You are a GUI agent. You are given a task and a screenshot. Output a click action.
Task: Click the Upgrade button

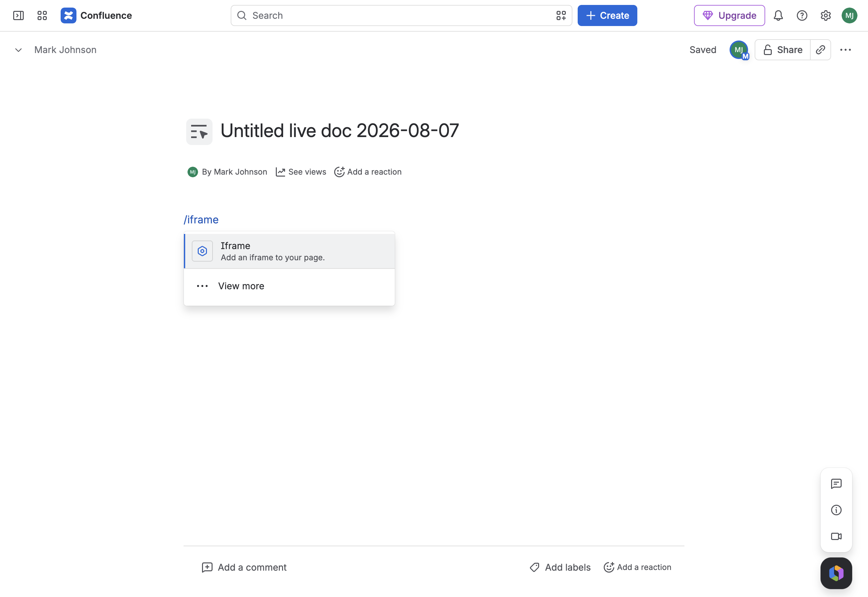click(729, 15)
